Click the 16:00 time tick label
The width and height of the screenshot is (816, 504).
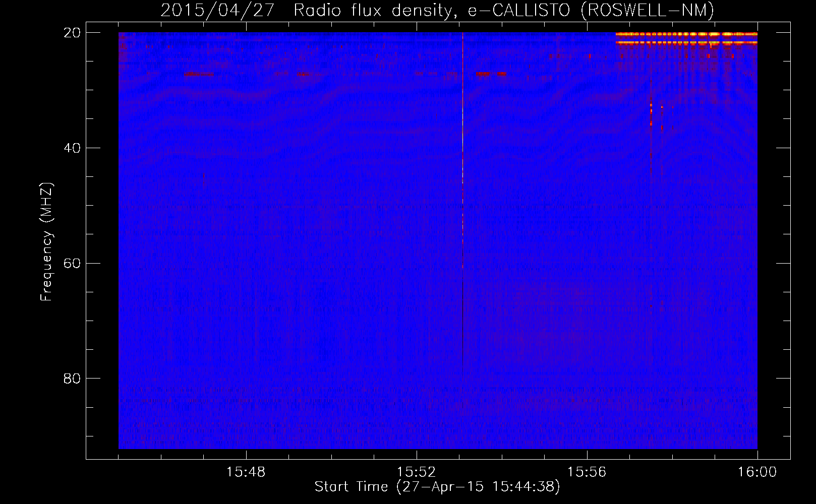point(757,472)
